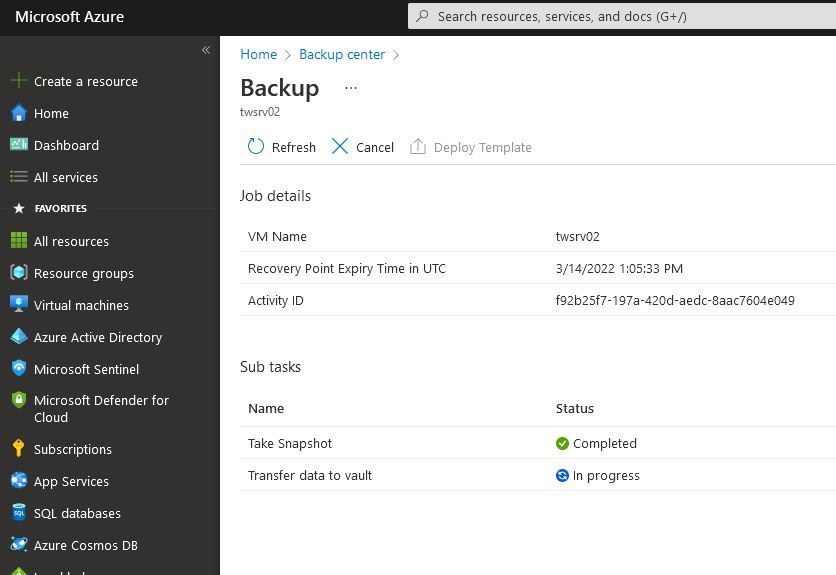
Task: Click the Completed status text
Action: (x=605, y=443)
